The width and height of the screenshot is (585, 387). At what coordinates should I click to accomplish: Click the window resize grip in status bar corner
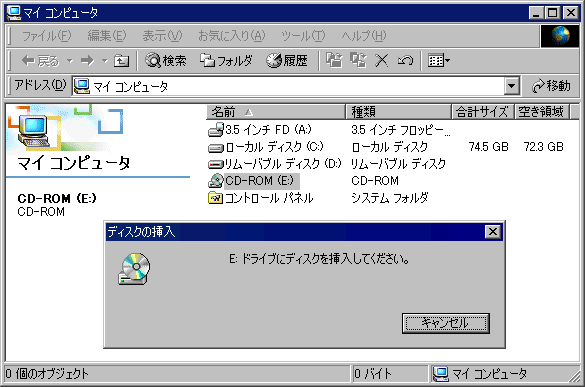(574, 376)
